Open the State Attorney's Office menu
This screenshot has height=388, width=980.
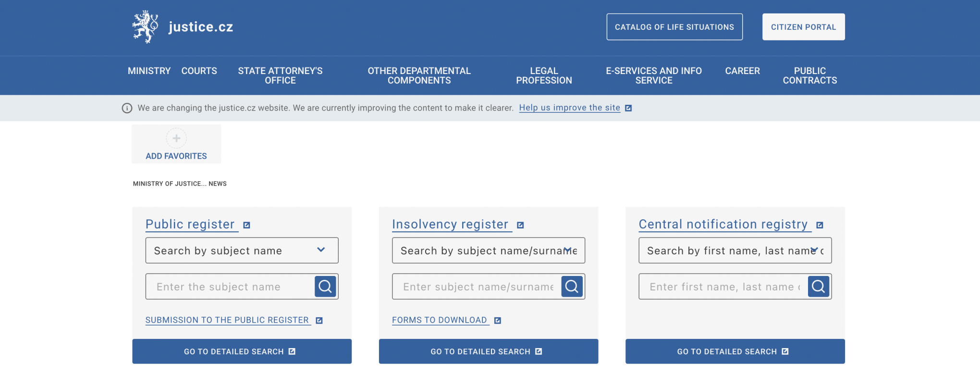pos(281,75)
